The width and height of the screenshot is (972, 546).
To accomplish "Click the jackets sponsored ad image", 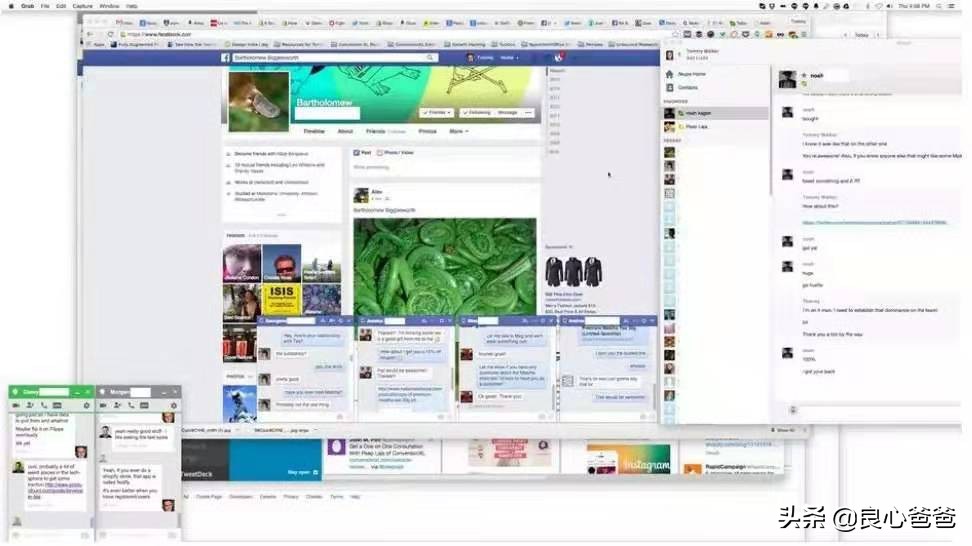I will tap(573, 271).
